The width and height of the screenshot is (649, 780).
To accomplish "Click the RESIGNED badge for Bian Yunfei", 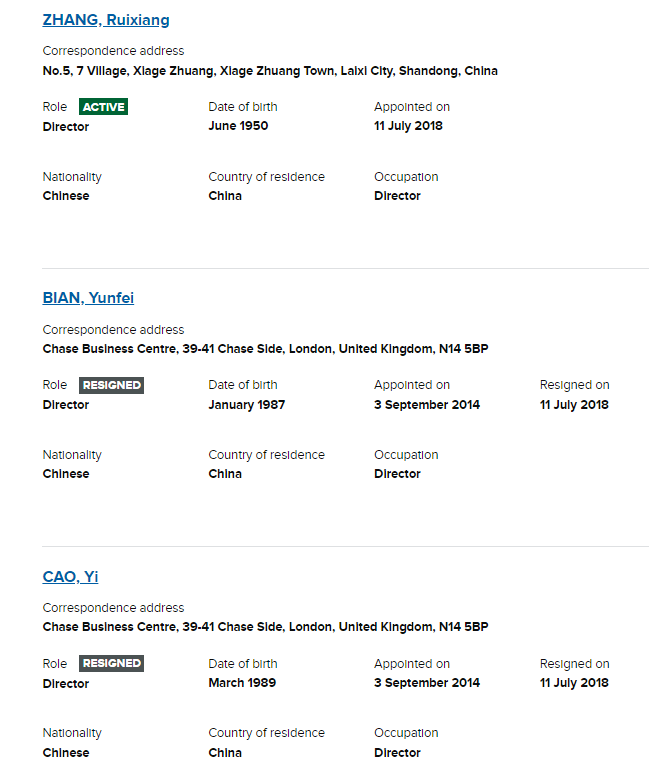I will coord(111,386).
